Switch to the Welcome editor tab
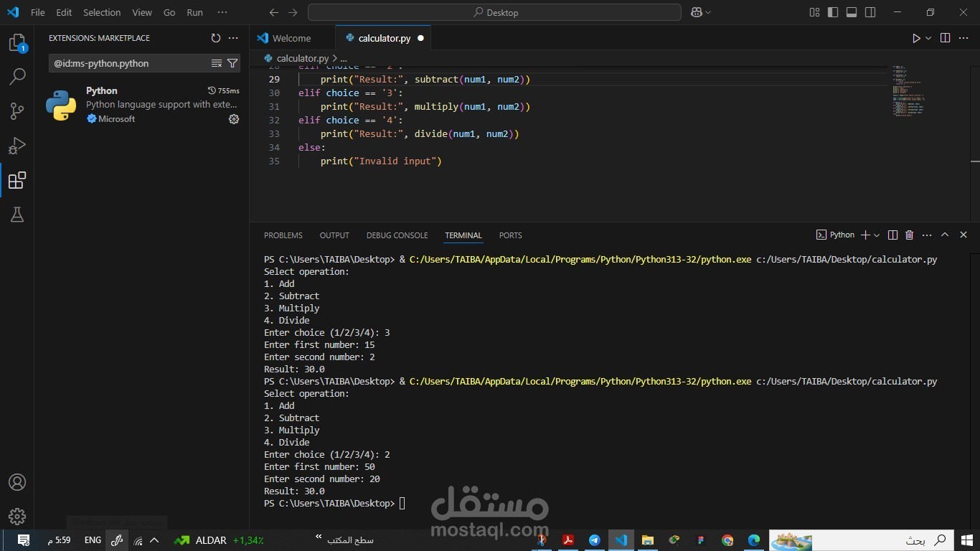 [292, 38]
